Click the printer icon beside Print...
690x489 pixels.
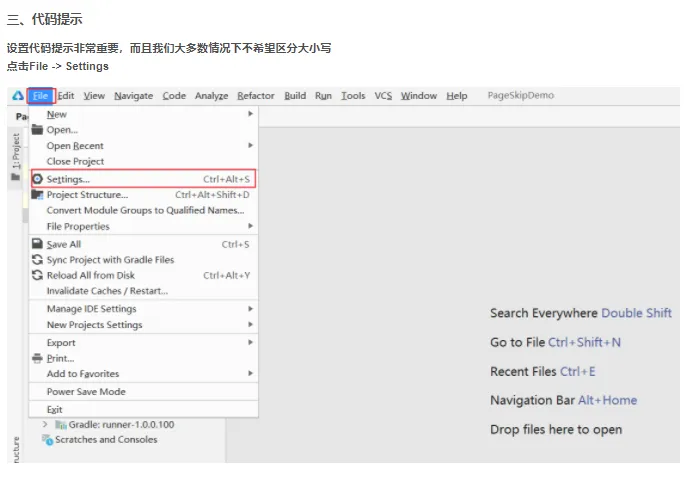38,358
